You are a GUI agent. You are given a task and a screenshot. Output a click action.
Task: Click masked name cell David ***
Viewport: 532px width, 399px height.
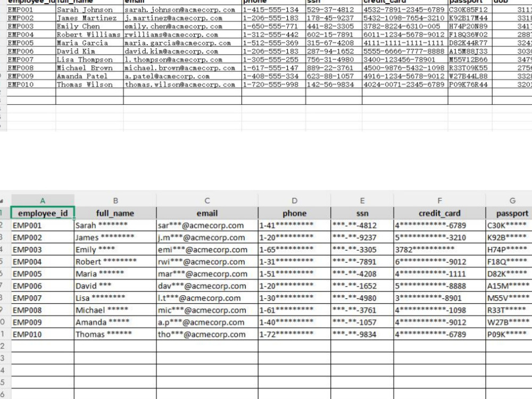pos(115,286)
